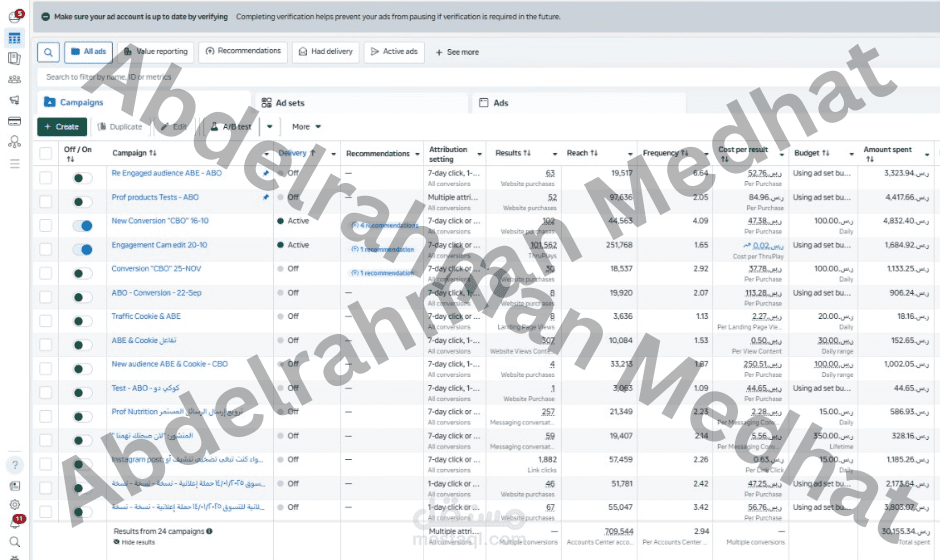Click the pin icon on Re Engaged audience row
The width and height of the screenshot is (940, 560).
point(266,174)
